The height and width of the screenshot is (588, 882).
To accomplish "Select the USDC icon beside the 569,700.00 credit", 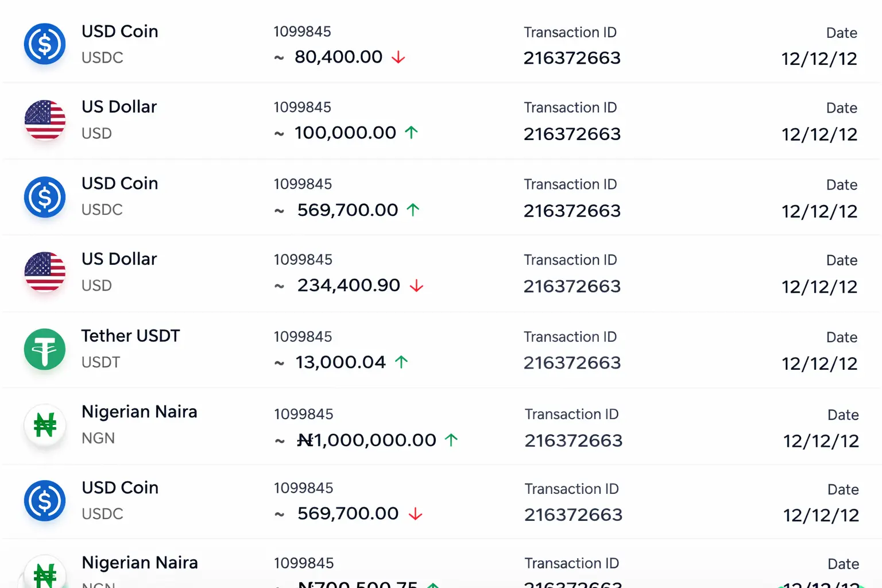I will [45, 197].
